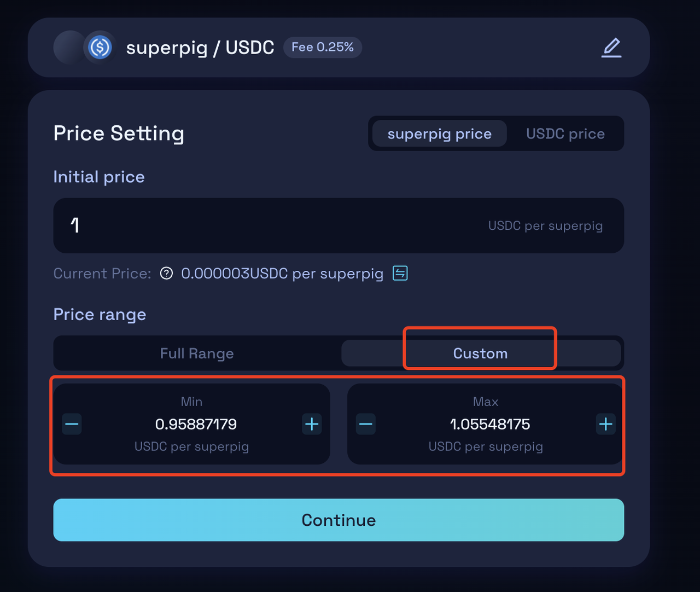Click the edit pencil icon for pool
Image resolution: width=700 pixels, height=592 pixels.
(x=611, y=48)
